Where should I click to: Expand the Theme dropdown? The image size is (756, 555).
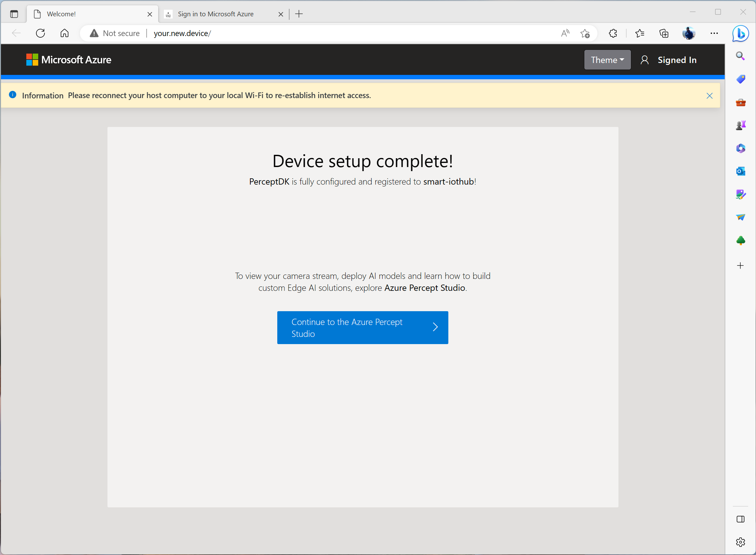click(607, 60)
